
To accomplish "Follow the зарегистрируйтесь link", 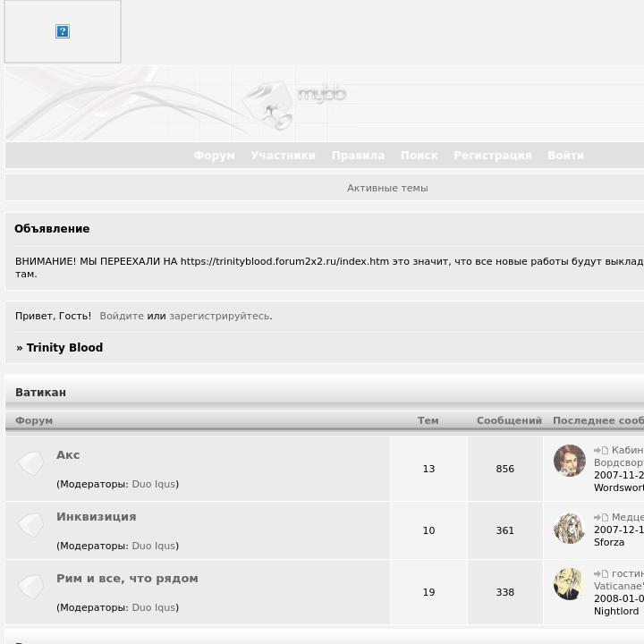I will (x=219, y=316).
